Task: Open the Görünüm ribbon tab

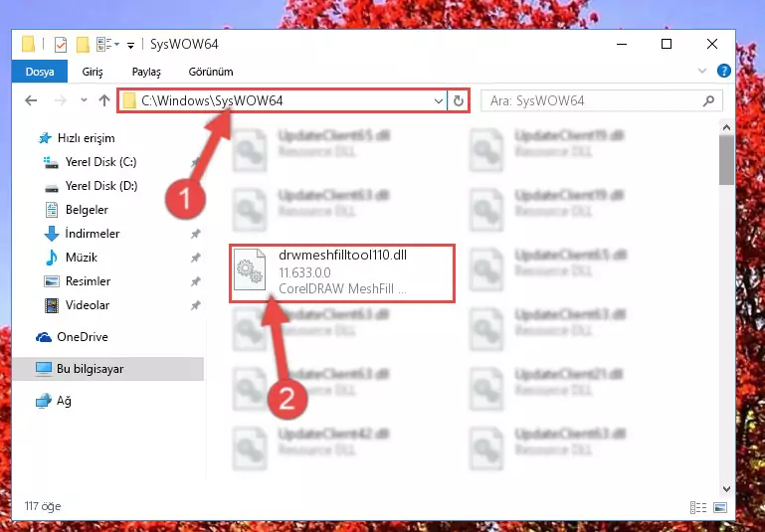Action: [211, 72]
